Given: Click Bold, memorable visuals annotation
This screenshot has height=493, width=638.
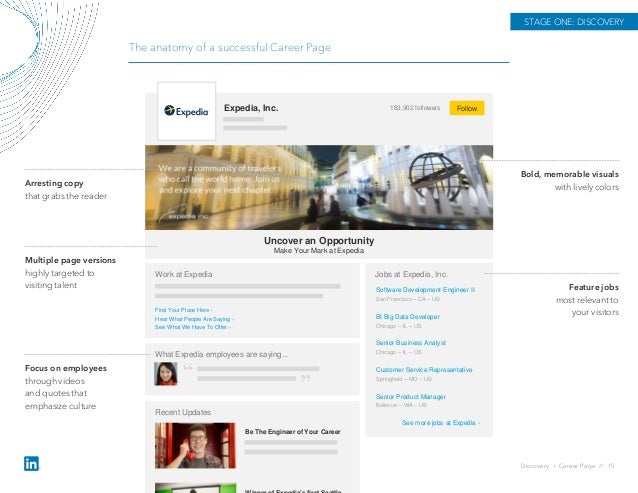Looking at the screenshot, I should (x=570, y=180).
